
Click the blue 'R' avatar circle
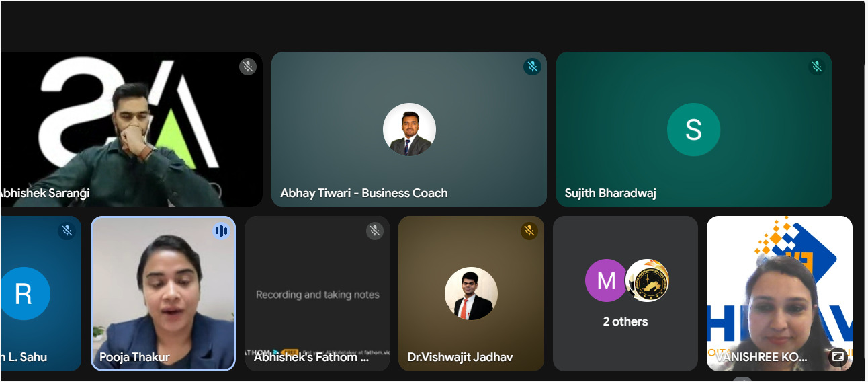[24, 293]
